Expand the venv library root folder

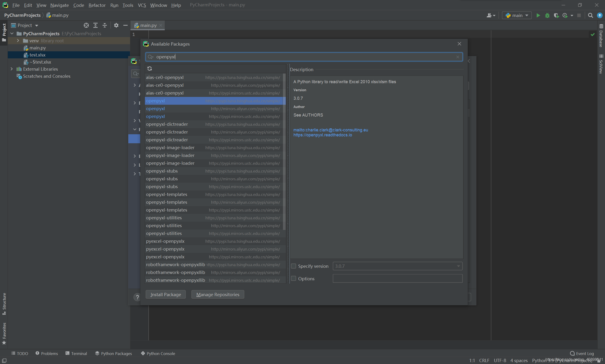pyautogui.click(x=18, y=40)
